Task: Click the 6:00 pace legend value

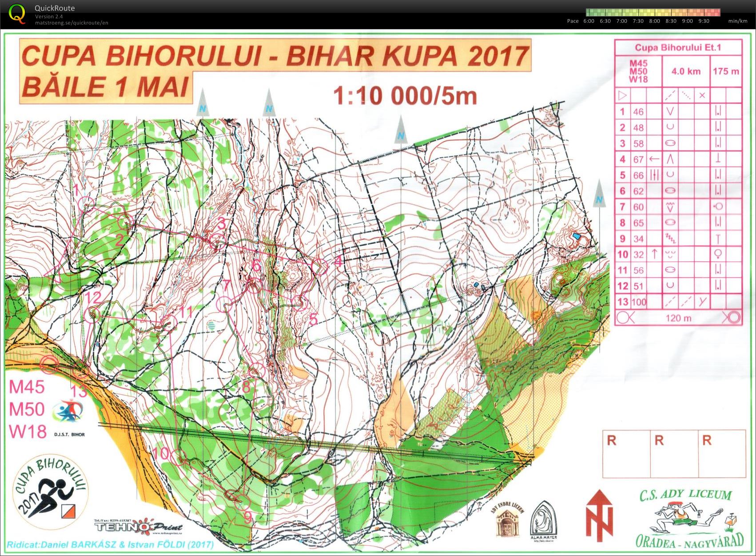Action: click(588, 21)
